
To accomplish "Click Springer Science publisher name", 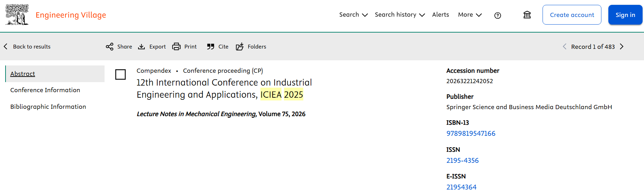I will coord(529,107).
